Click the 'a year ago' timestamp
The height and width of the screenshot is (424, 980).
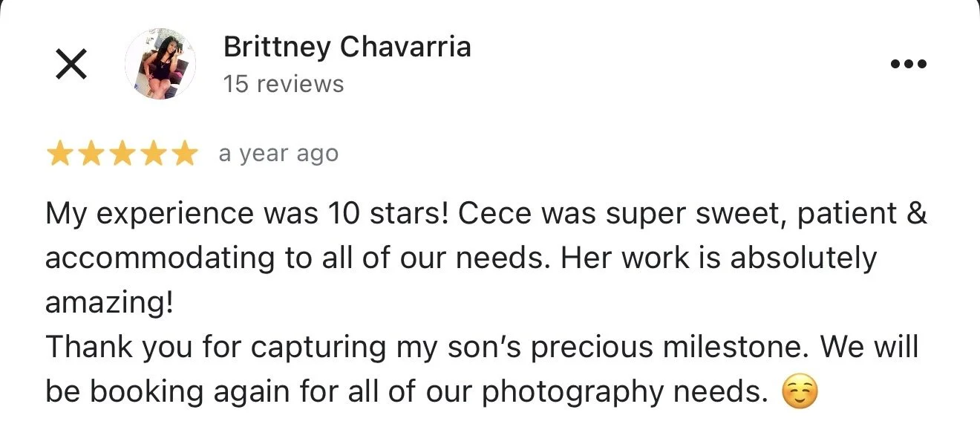click(278, 154)
